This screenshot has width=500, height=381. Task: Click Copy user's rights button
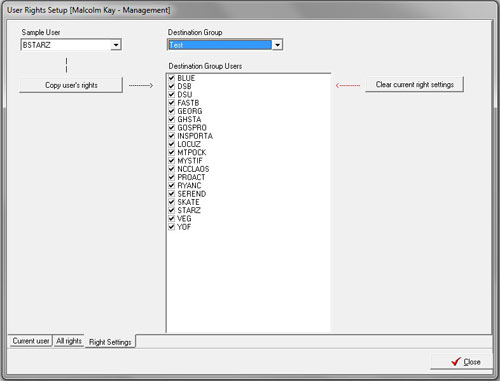coord(71,85)
